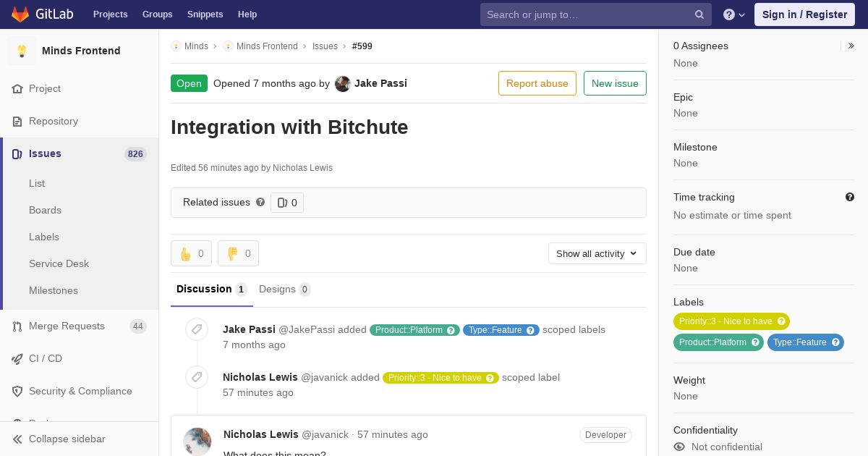Click the help icon on the sidebar Type::Feature label

pos(835,342)
